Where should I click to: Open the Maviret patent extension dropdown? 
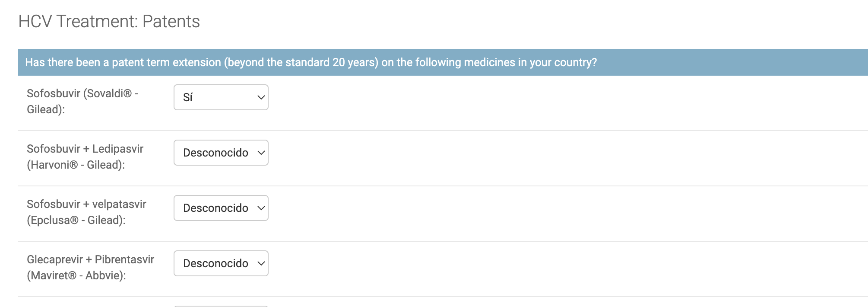click(221, 263)
